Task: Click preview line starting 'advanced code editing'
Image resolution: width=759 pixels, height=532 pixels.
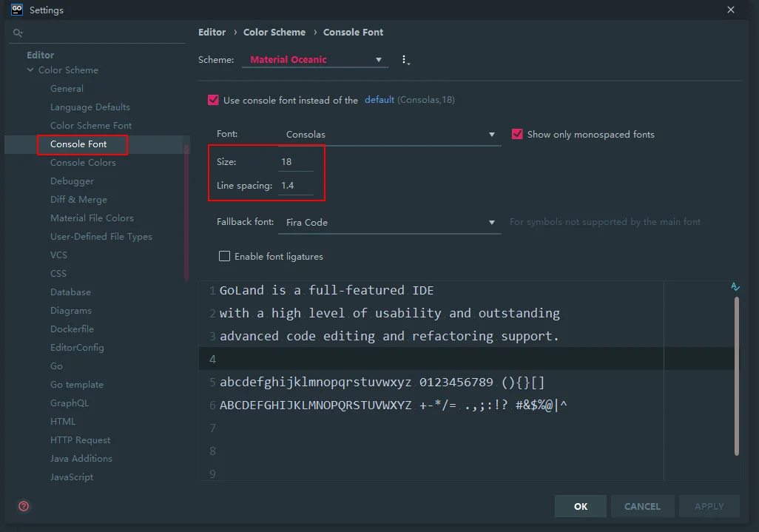Action: [x=389, y=336]
